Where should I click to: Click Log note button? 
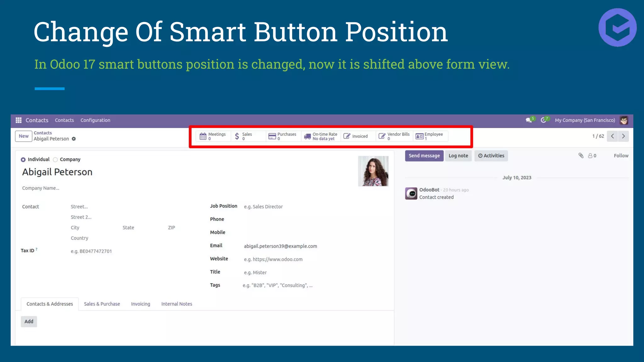[x=458, y=156]
